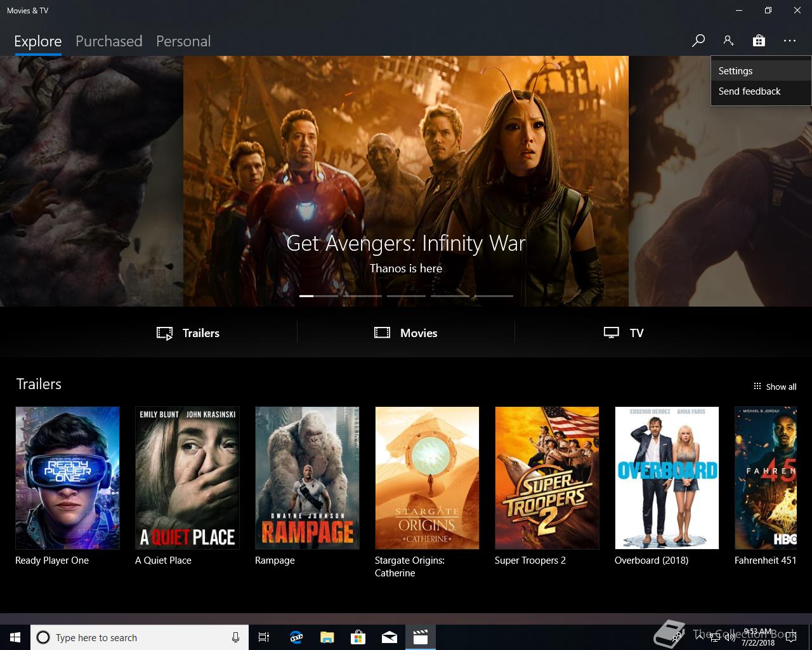Click the 'Thanos is here' subtitle

pos(406,269)
